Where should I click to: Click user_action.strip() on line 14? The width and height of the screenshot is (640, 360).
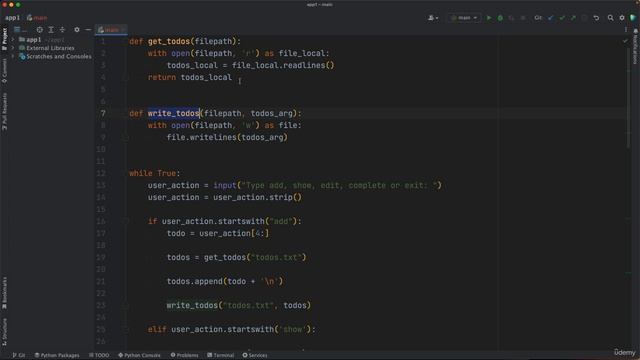coord(258,198)
